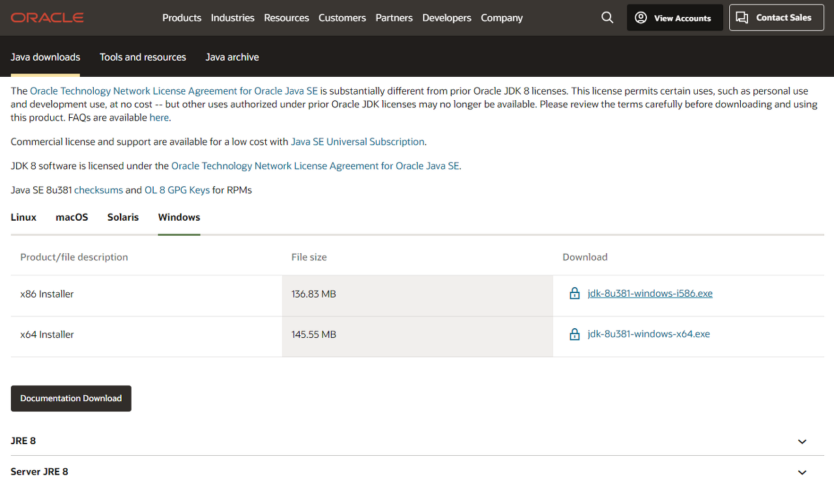
Task: Open Java SE Universal Subscription link
Action: [x=358, y=141]
